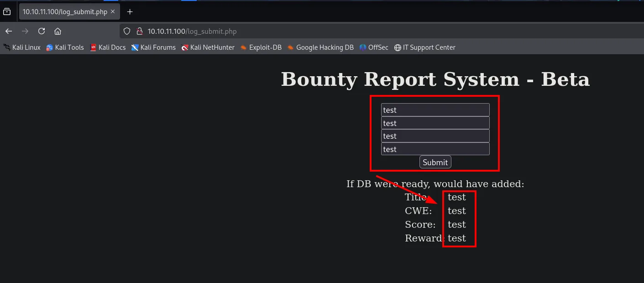Reload the page with refresh icon
This screenshot has height=283, width=644.
[42, 31]
